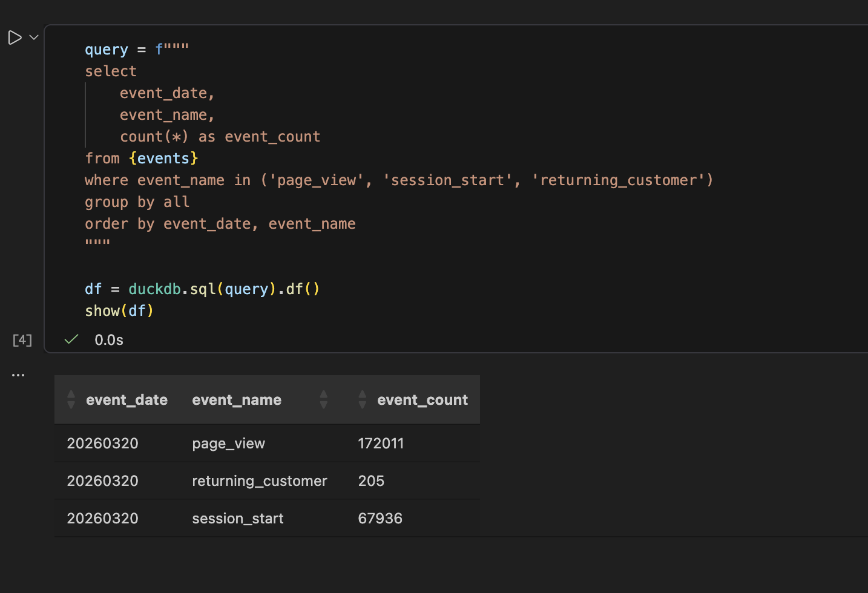868x593 pixels.
Task: Select the returning_customer table row
Action: pyautogui.click(x=259, y=480)
